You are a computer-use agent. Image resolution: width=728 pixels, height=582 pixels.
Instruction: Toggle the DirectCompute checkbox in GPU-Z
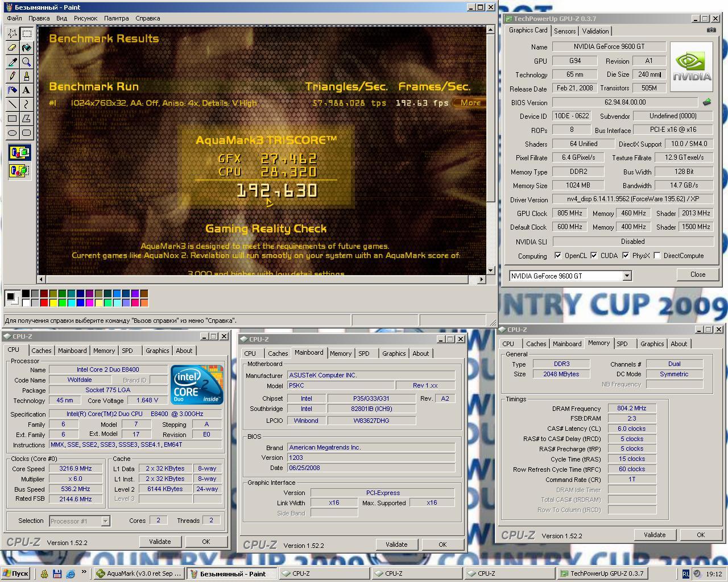tap(657, 256)
